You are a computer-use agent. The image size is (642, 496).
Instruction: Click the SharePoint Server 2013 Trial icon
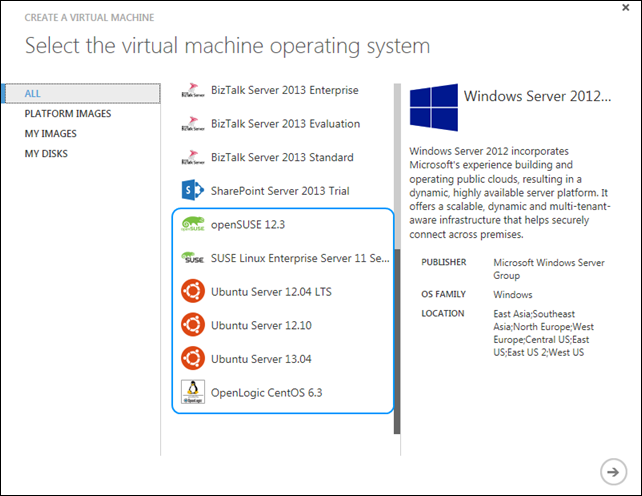pos(193,190)
